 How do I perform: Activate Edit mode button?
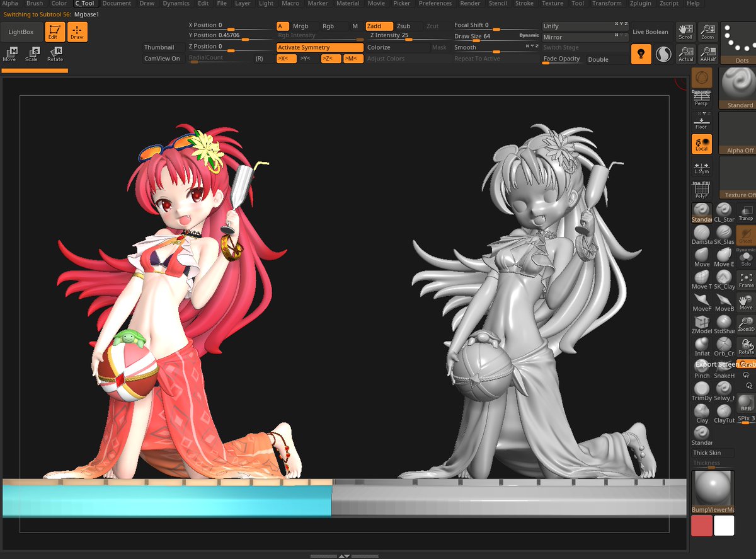(x=55, y=32)
